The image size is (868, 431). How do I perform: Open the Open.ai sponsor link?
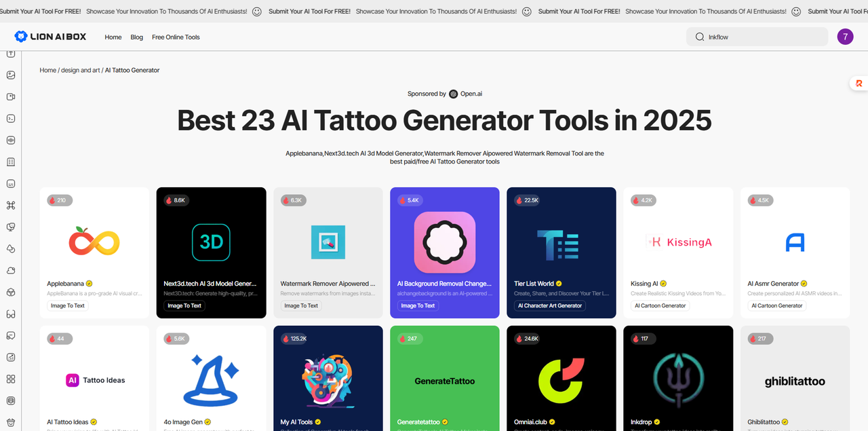click(466, 94)
